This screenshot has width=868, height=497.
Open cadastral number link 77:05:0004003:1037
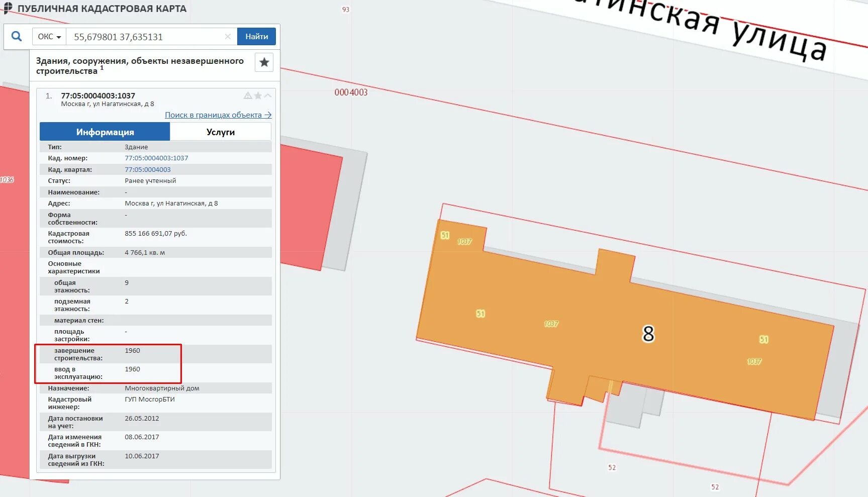[x=156, y=158]
